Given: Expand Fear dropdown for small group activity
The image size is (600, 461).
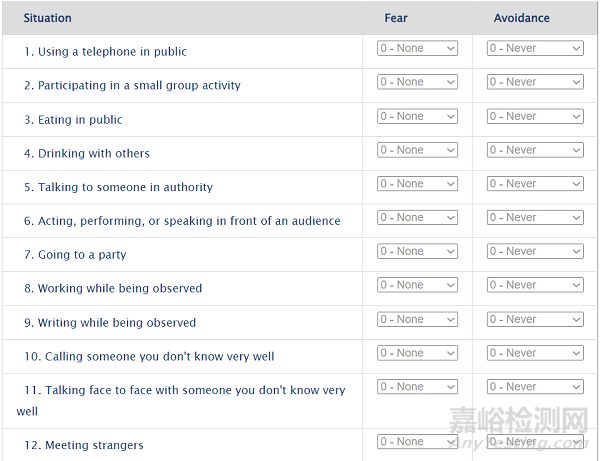Looking at the screenshot, I should 417,82.
